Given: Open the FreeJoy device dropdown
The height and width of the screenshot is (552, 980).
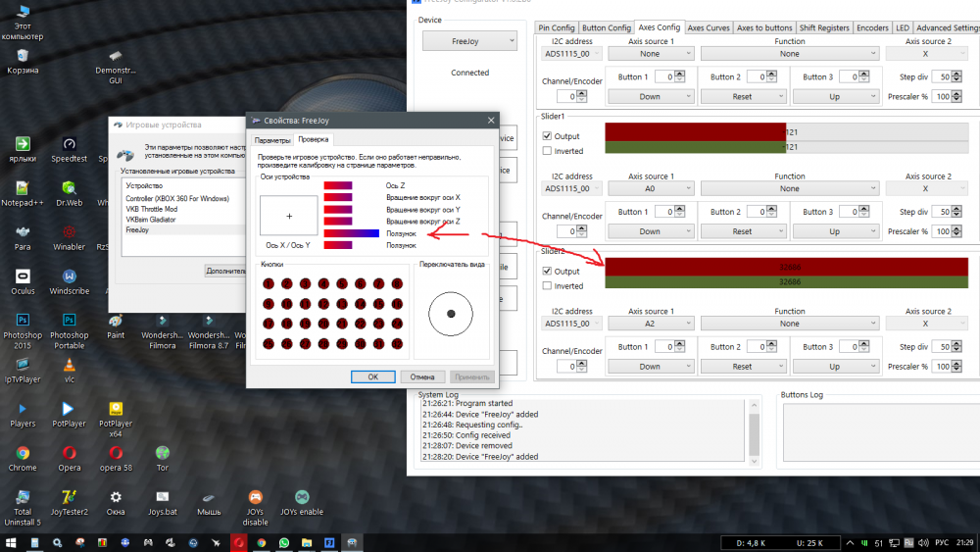Looking at the screenshot, I should 469,41.
